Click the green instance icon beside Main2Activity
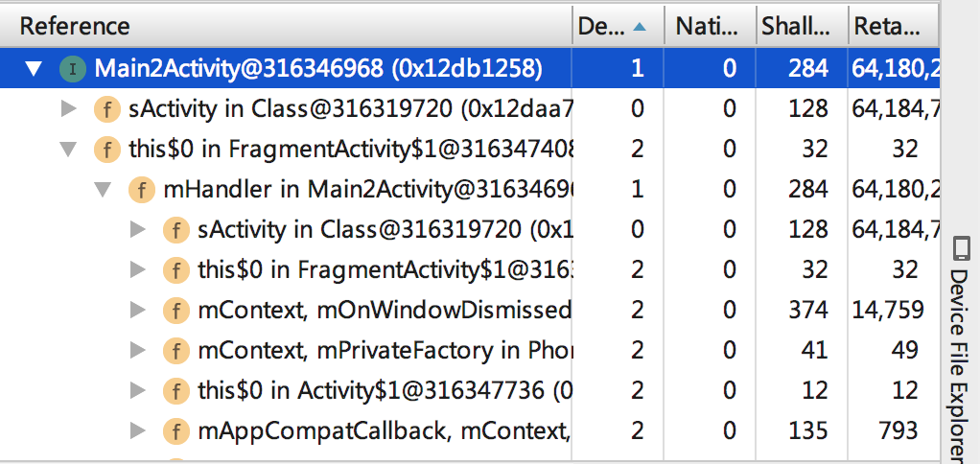This screenshot has height=464, width=980. 73,69
